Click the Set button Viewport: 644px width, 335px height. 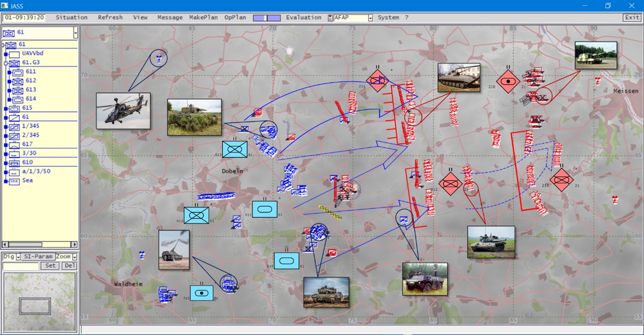pyautogui.click(x=51, y=266)
